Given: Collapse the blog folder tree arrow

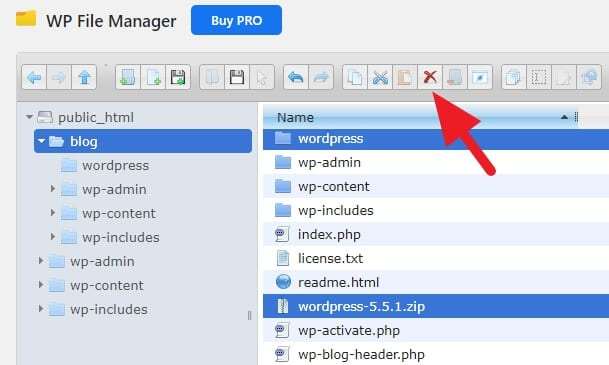Looking at the screenshot, I should pyautogui.click(x=42, y=141).
